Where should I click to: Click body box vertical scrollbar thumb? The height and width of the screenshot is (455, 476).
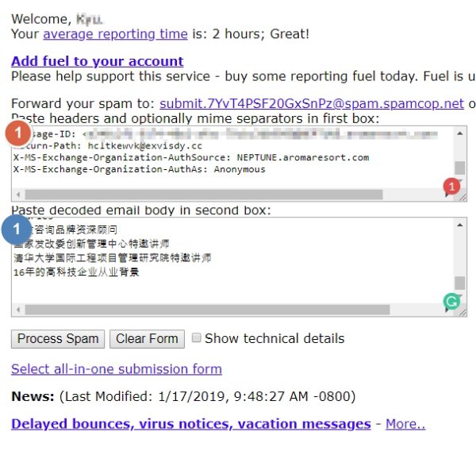pyautogui.click(x=460, y=283)
